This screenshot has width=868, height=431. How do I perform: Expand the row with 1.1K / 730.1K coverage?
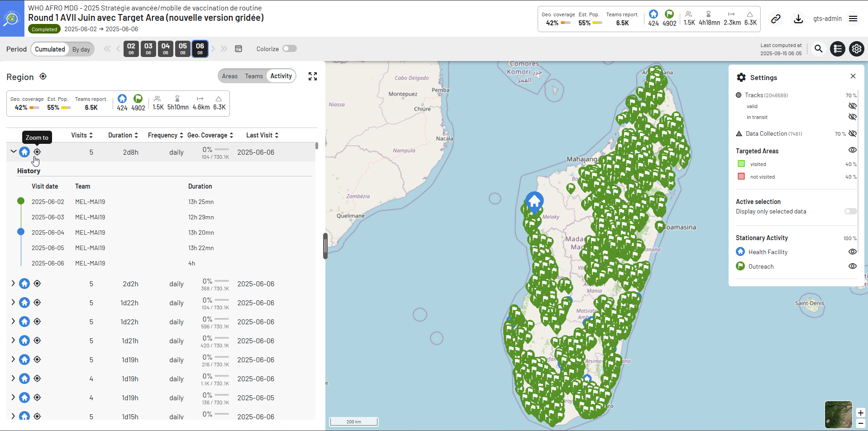13,379
